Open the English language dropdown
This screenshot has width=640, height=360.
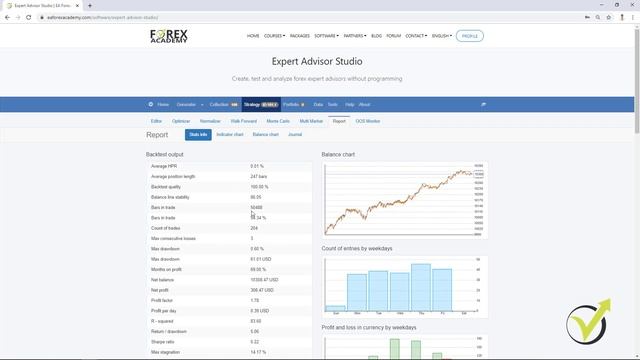point(442,36)
